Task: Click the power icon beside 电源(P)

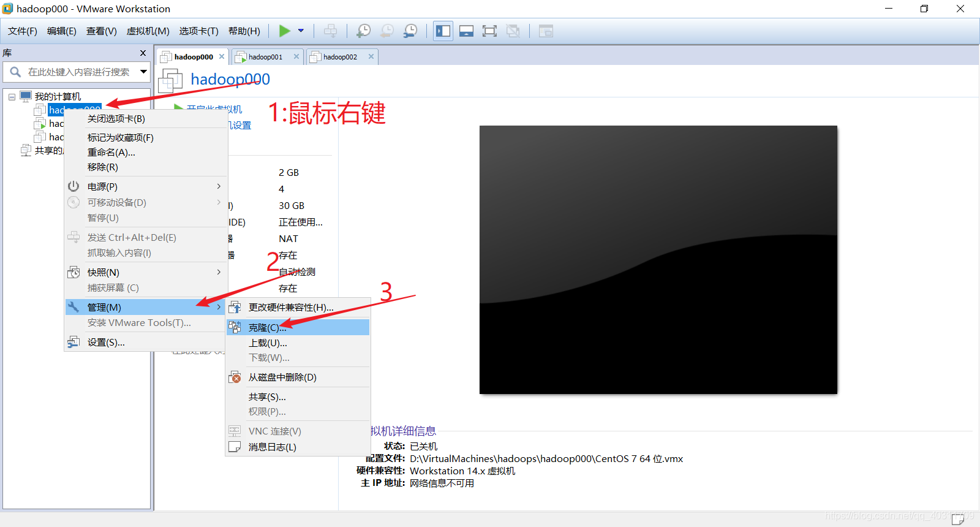Action: [73, 186]
